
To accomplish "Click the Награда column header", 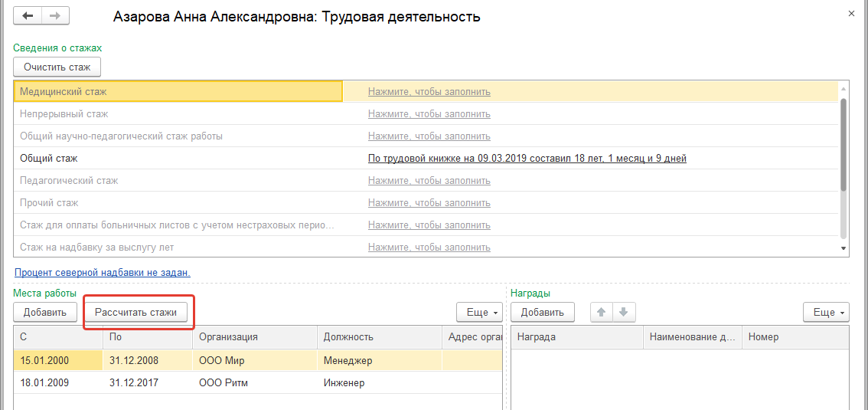I will [537, 337].
